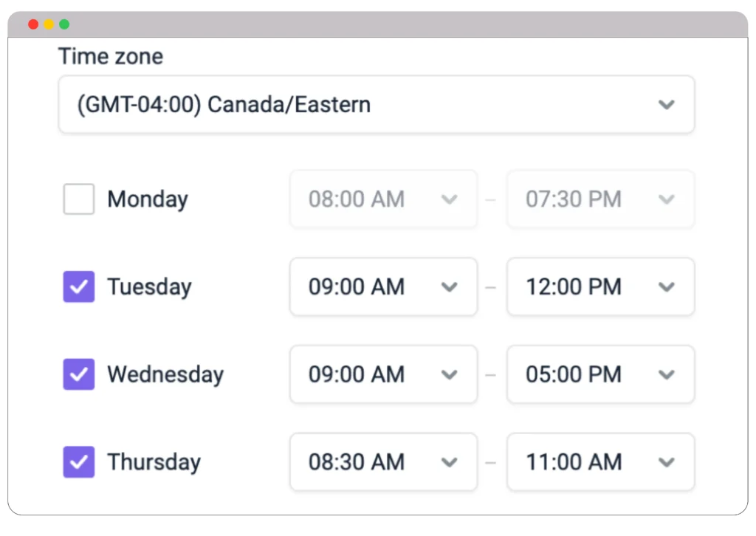This screenshot has height=536, width=756.
Task: Click the yellow minimize window dot
Action: [49, 24]
